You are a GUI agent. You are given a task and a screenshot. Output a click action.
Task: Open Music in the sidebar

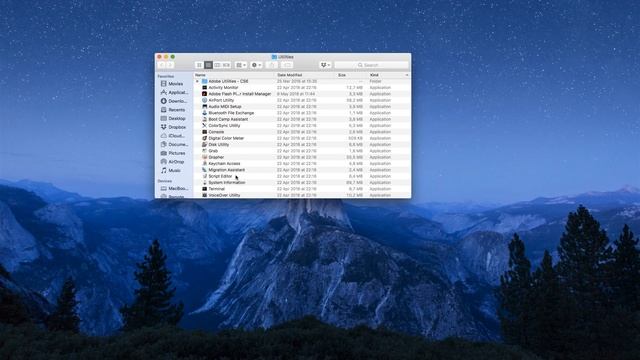[171, 170]
